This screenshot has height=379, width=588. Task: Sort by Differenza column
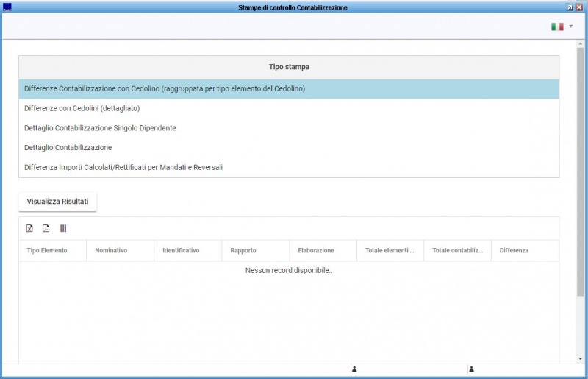pyautogui.click(x=525, y=250)
